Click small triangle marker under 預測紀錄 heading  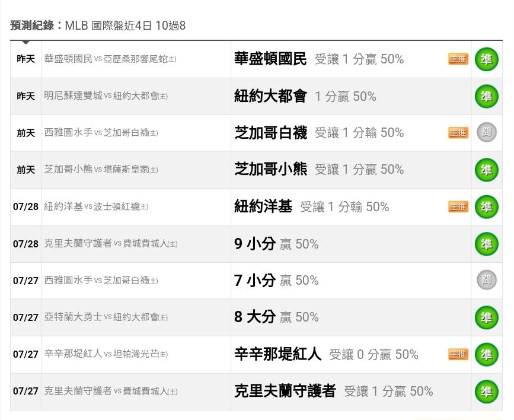pos(26,42)
